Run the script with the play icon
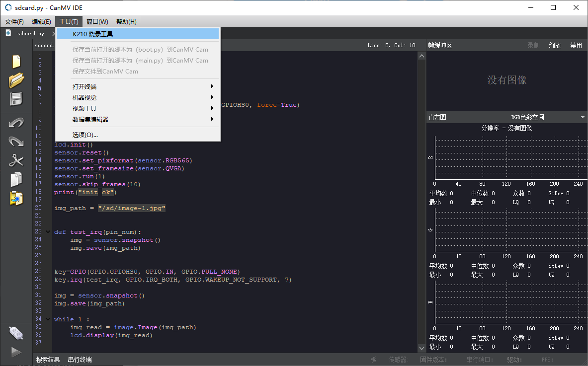The height and width of the screenshot is (366, 588). pyautogui.click(x=16, y=352)
